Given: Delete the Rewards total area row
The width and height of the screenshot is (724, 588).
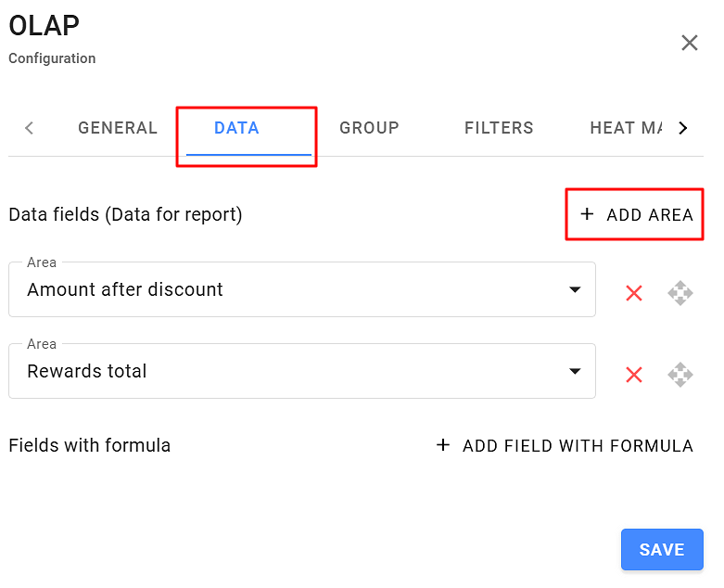Looking at the screenshot, I should click(x=634, y=375).
